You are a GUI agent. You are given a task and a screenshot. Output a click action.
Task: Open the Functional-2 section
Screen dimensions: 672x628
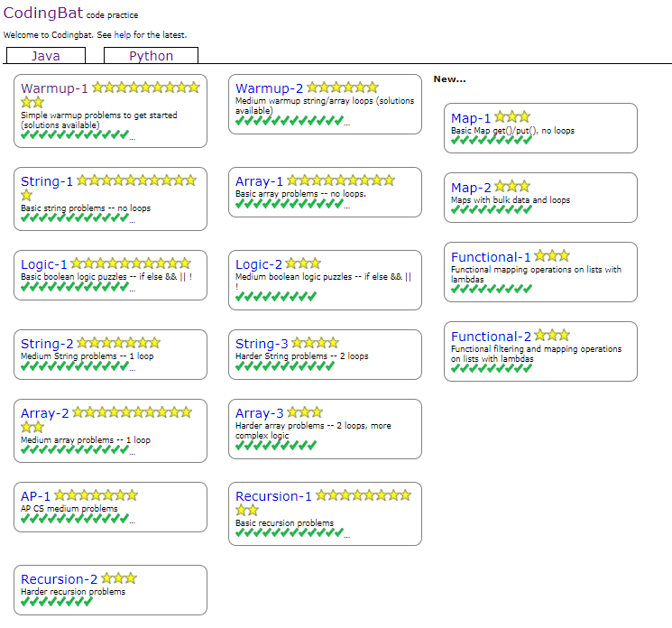(491, 337)
